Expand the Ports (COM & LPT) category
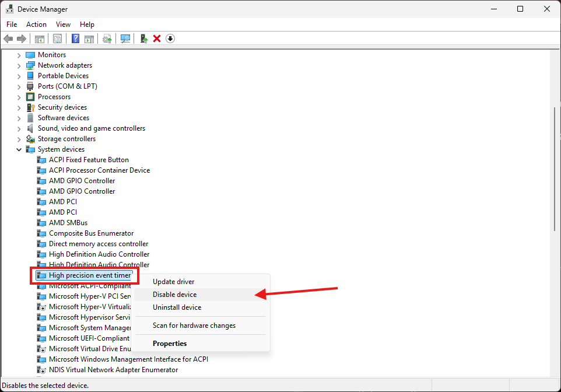 coord(19,87)
